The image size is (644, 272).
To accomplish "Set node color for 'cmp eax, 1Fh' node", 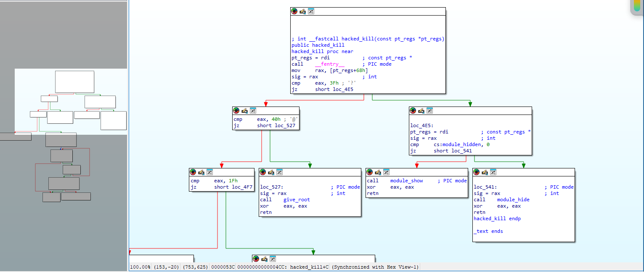I will click(193, 172).
